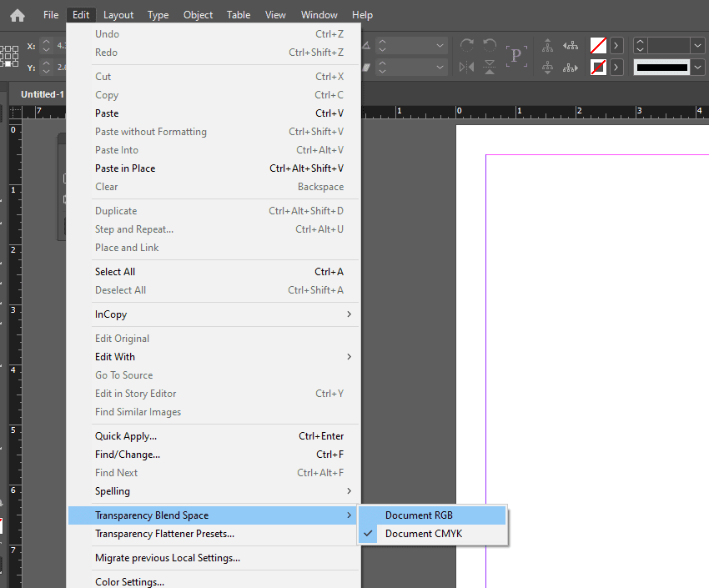Click the rotate 90° clockwise icon
709x588 pixels.
click(467, 46)
